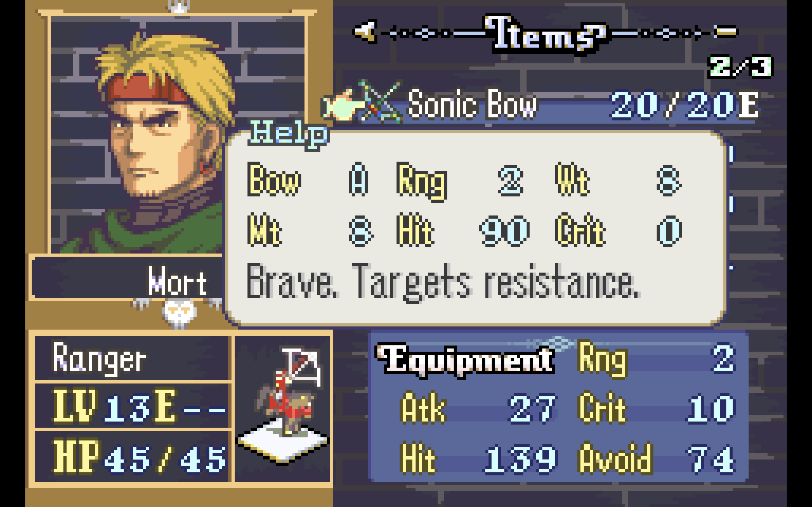Click the Sonic Bow 20/20 durability counter
812x520 pixels.
pos(685,105)
